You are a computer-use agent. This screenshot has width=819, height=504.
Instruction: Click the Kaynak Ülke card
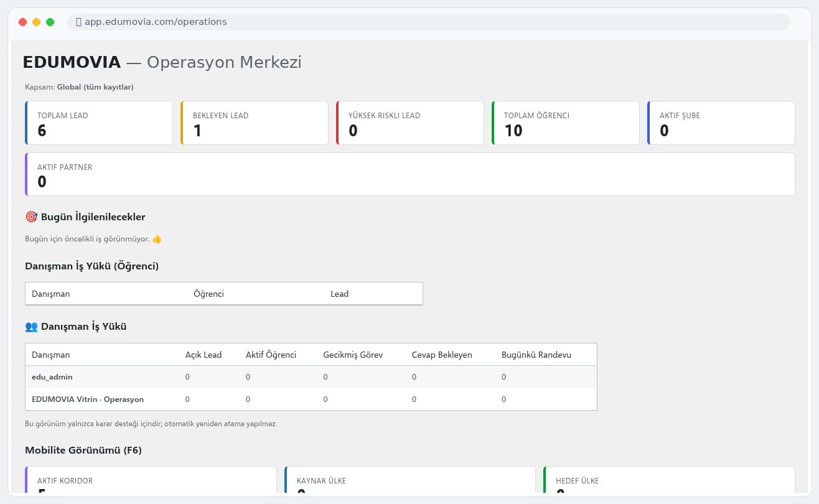(x=410, y=480)
